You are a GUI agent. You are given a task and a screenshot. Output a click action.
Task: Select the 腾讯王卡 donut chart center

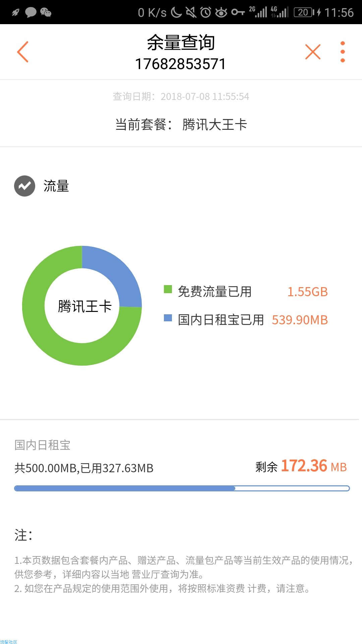[84, 306]
